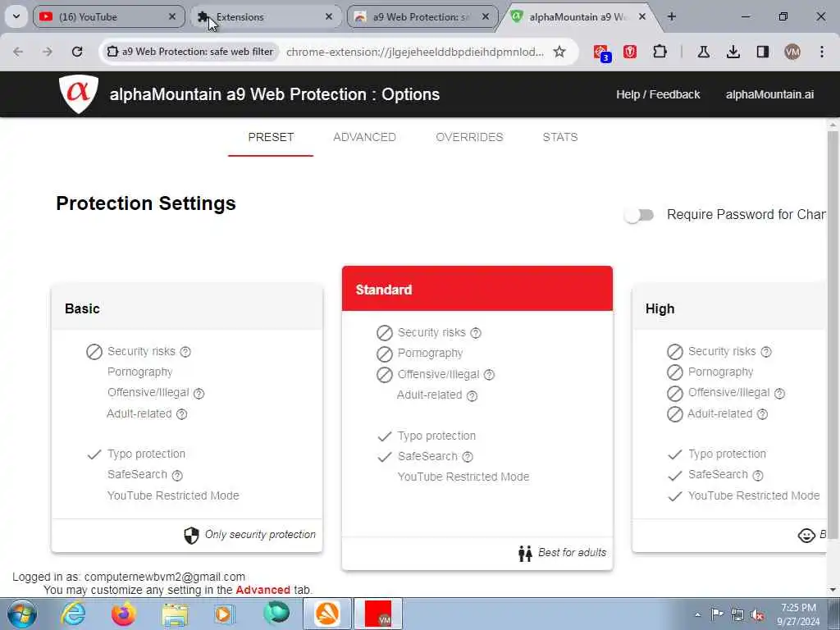Viewport: 840px width, 630px height.
Task: Launch Firefox from taskbar
Action: tap(124, 614)
